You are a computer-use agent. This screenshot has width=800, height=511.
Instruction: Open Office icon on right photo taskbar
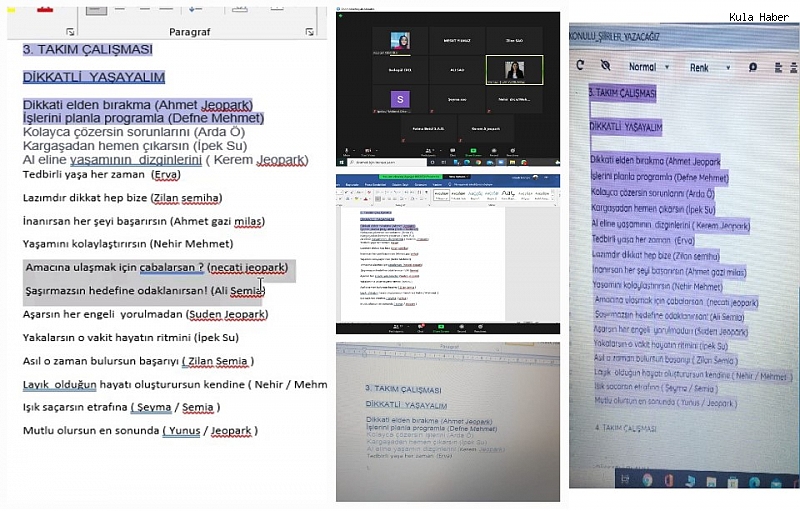[x=669, y=480]
